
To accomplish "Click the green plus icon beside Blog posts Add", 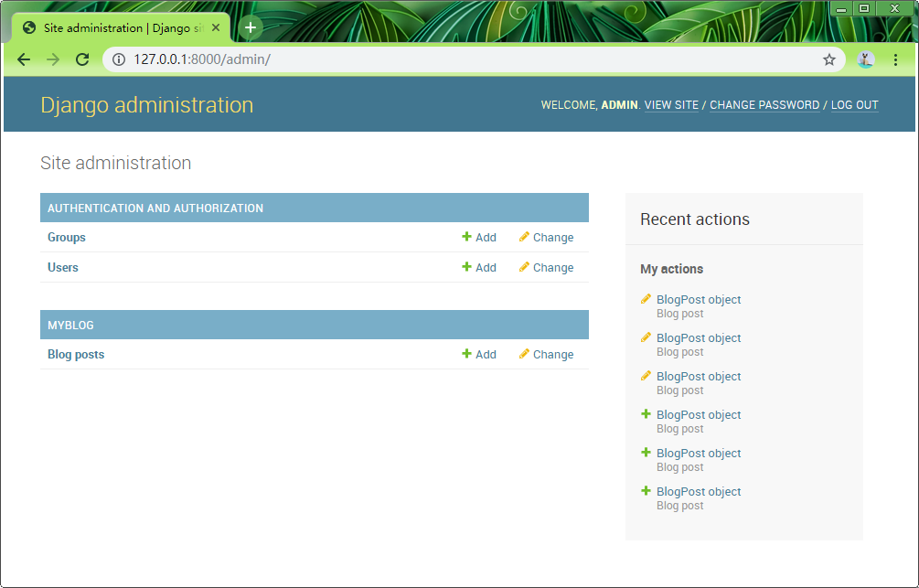I will click(x=466, y=354).
